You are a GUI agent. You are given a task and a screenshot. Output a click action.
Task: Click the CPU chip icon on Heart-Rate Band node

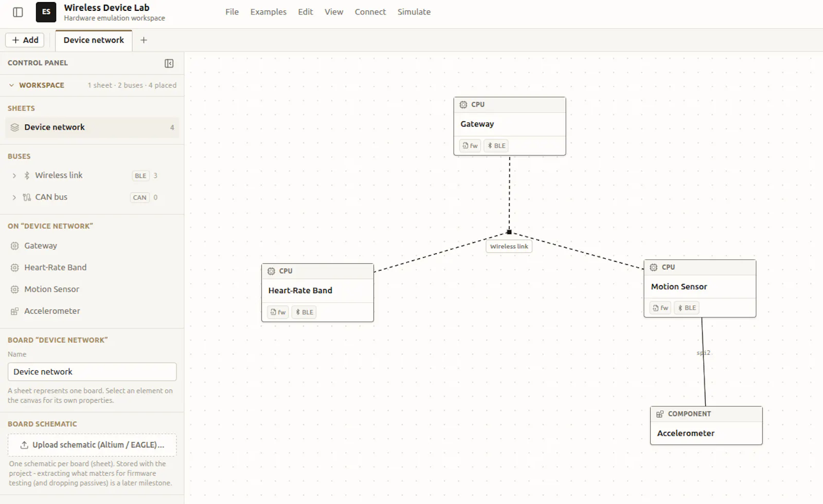click(271, 271)
